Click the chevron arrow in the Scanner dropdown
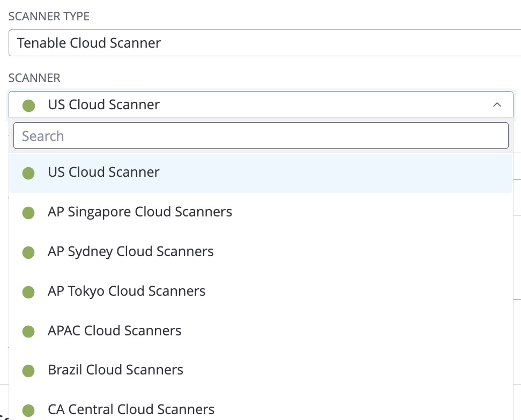This screenshot has height=420, width=521. tap(497, 105)
